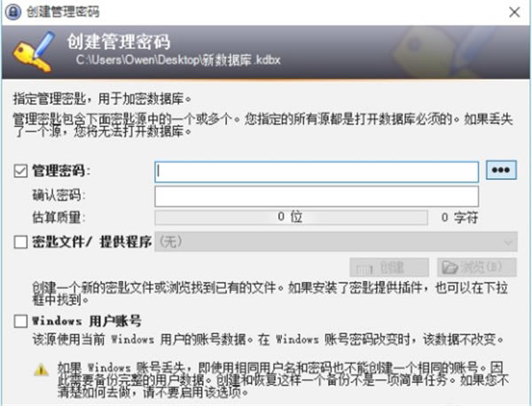Close the 创建管理密码 dialog
532x406 pixels.
coord(514,12)
